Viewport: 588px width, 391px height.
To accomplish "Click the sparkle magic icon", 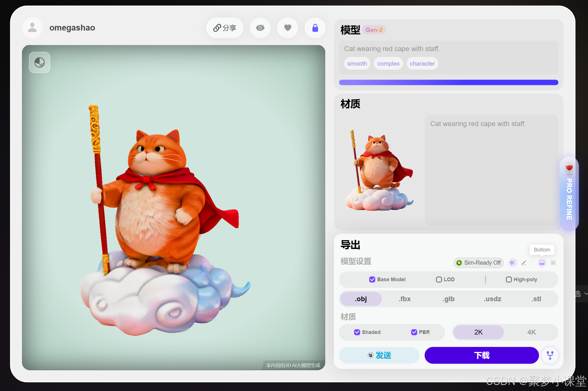I will click(x=512, y=263).
